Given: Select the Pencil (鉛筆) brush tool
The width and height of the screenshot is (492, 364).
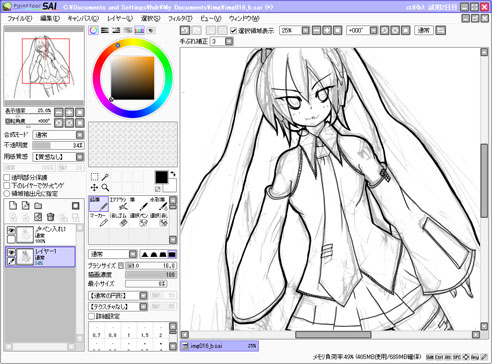Looking at the screenshot, I should [x=99, y=204].
